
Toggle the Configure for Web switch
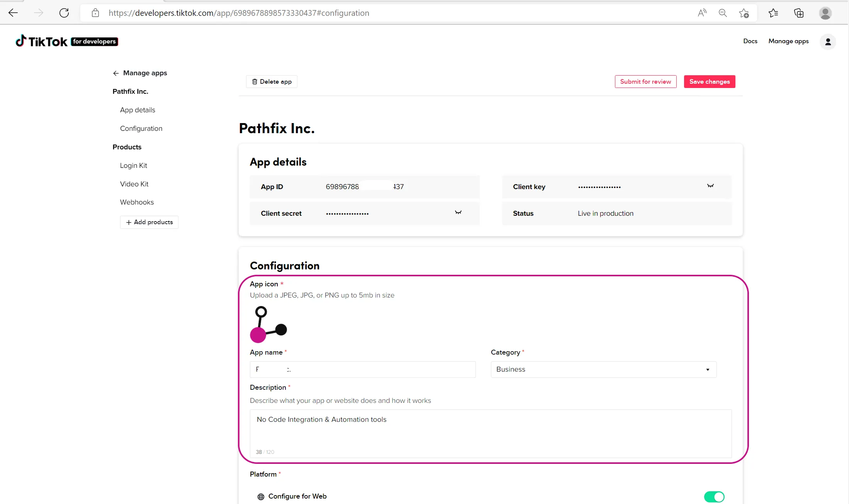click(714, 497)
